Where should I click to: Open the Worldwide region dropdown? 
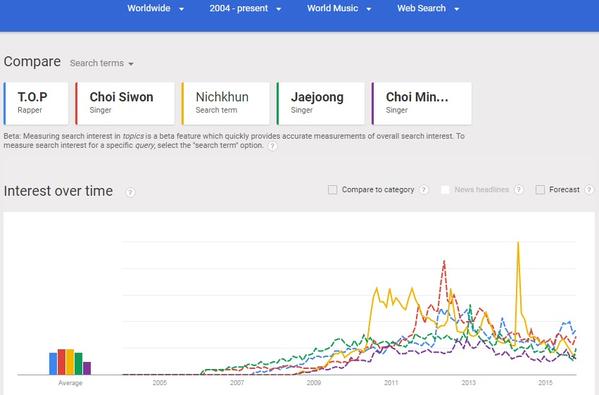pos(155,8)
